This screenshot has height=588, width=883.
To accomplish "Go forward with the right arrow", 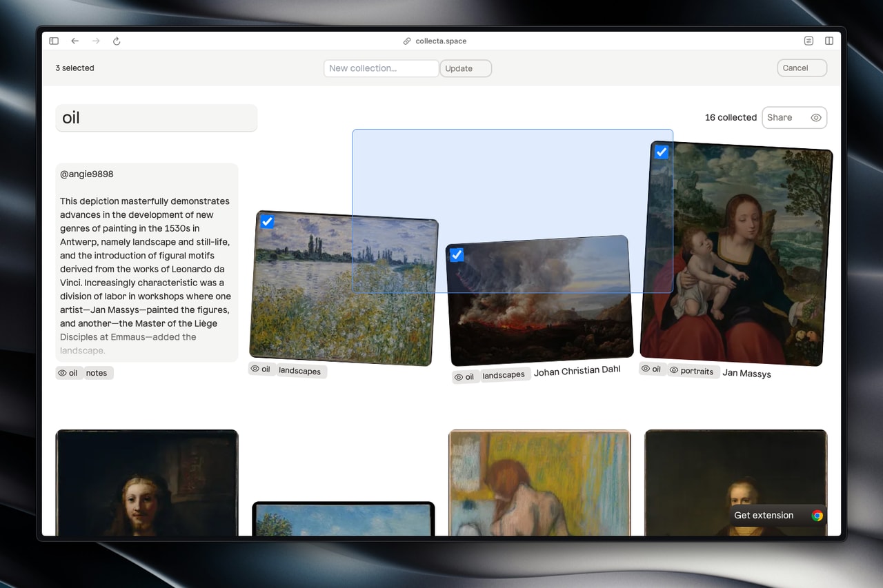I will coord(96,41).
